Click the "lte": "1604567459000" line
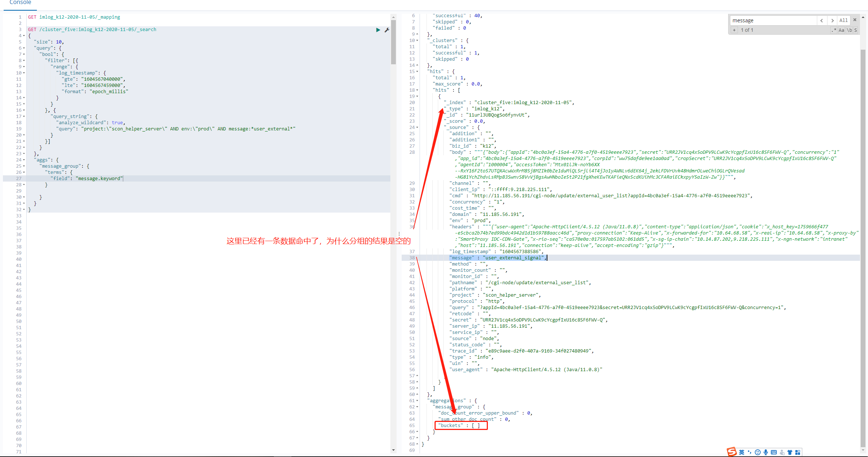The width and height of the screenshot is (868, 457). [x=93, y=85]
